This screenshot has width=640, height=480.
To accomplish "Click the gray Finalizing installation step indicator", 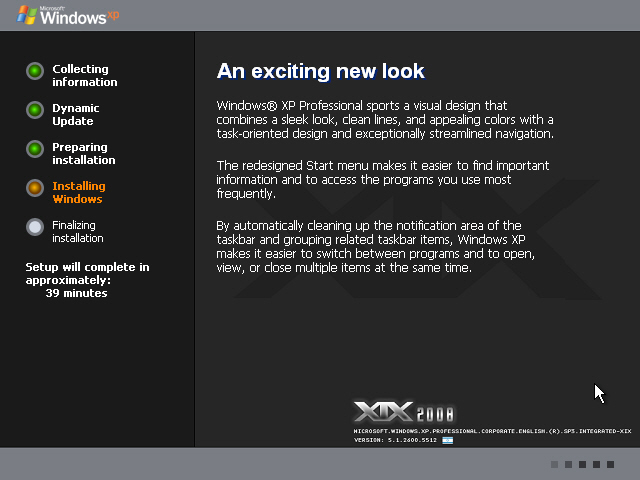I will point(35,227).
